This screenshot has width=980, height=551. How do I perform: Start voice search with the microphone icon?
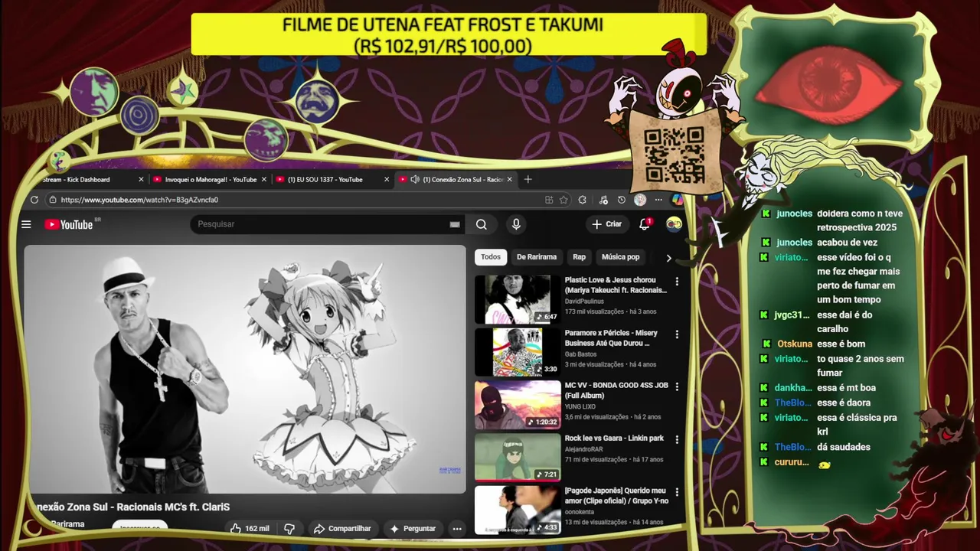[x=516, y=224]
